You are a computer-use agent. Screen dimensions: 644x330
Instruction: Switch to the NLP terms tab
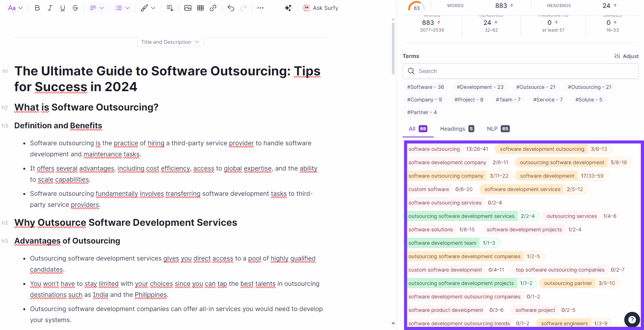(x=498, y=129)
